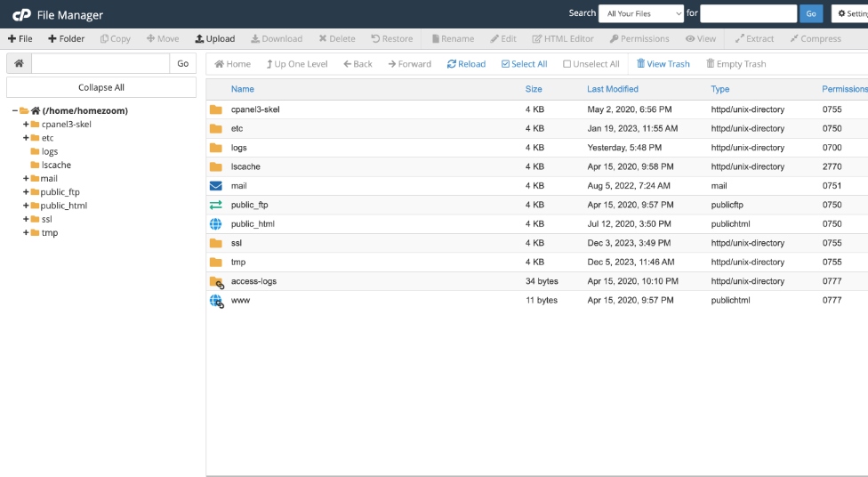Focus the directory path input field
The height and width of the screenshot is (477, 868).
[x=100, y=64]
